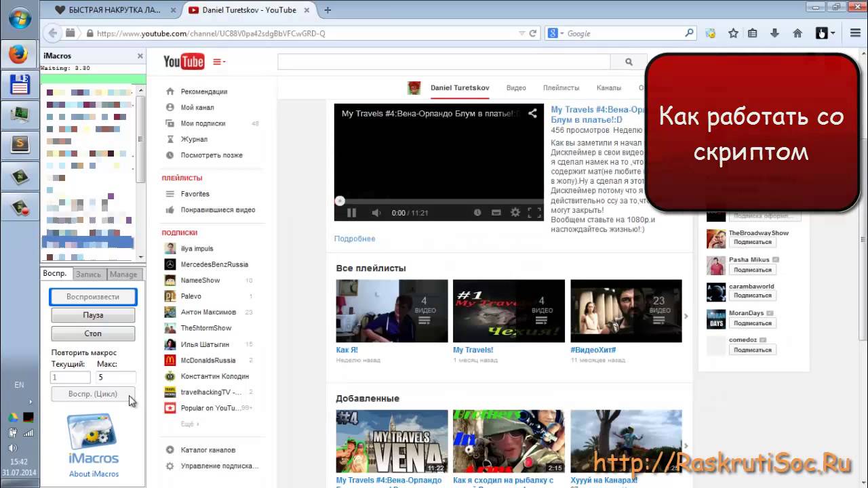Open the Видео channel tab
Image resolution: width=868 pixels, height=488 pixels.
(516, 88)
